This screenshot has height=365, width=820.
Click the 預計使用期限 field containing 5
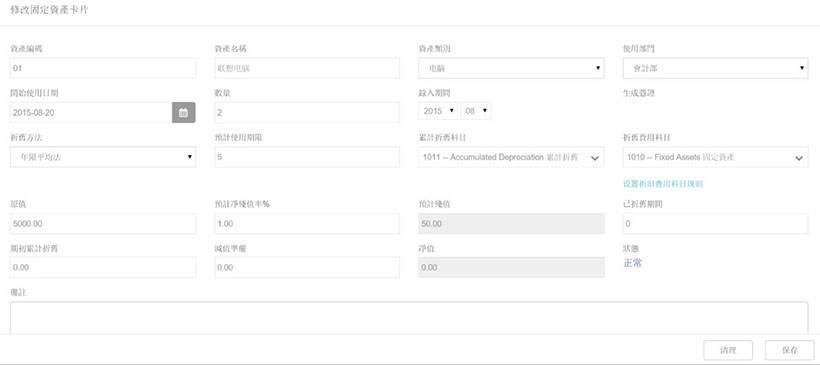(x=307, y=157)
